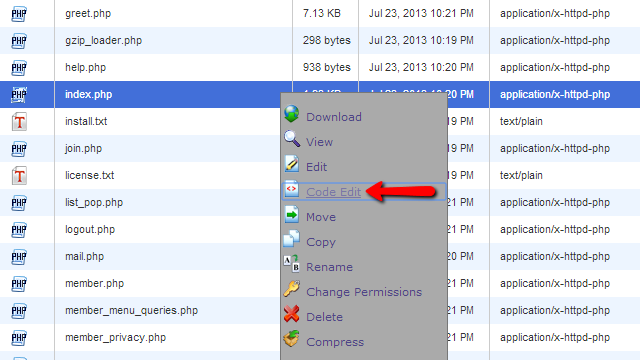
Task: Choose Delete from the context menu
Action: point(324,317)
